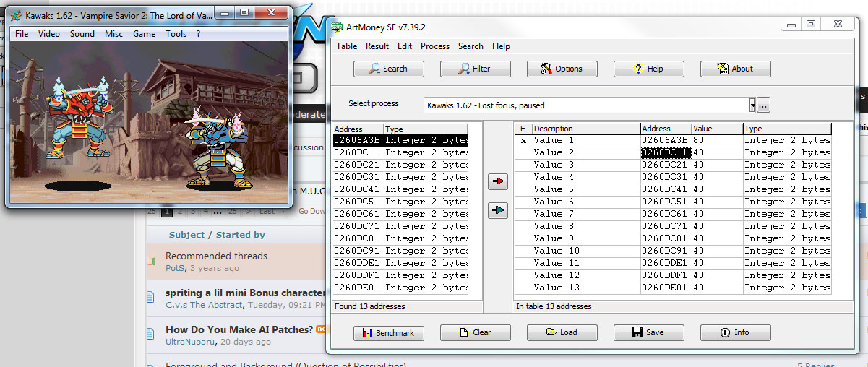Expand the Select process dropdown arrow
The image size is (868, 367).
752,105
